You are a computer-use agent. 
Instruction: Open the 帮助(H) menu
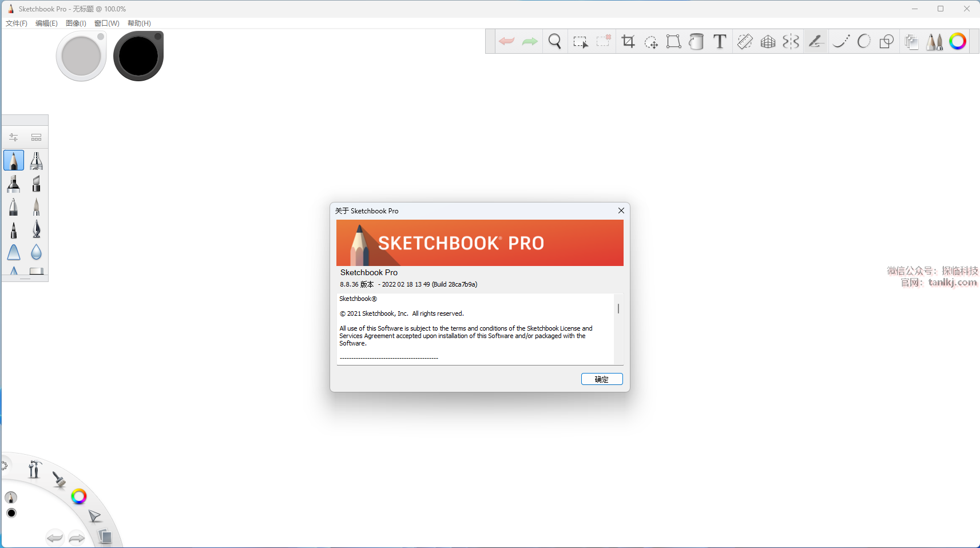point(139,23)
